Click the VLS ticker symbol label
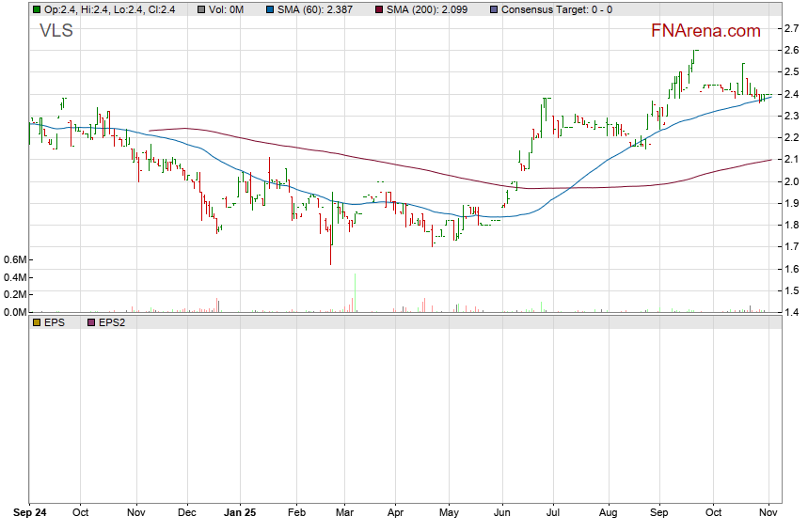This screenshot has height=532, width=808. [x=55, y=31]
